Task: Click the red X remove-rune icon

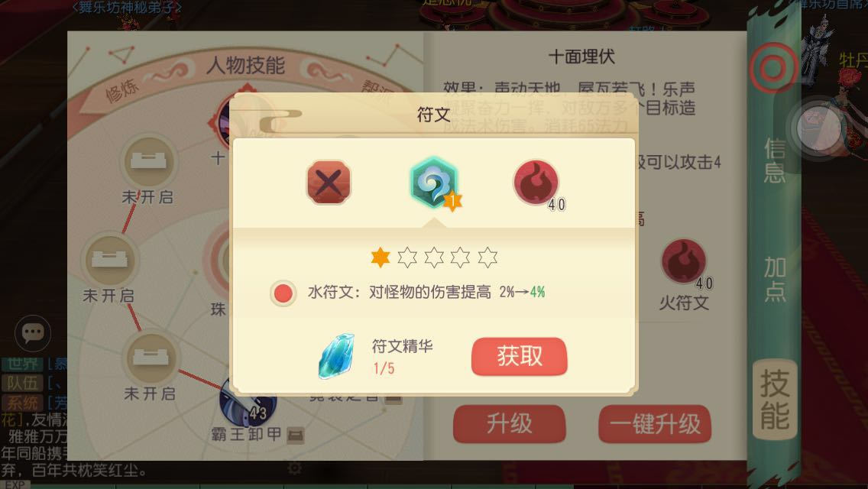Action: 329,182
